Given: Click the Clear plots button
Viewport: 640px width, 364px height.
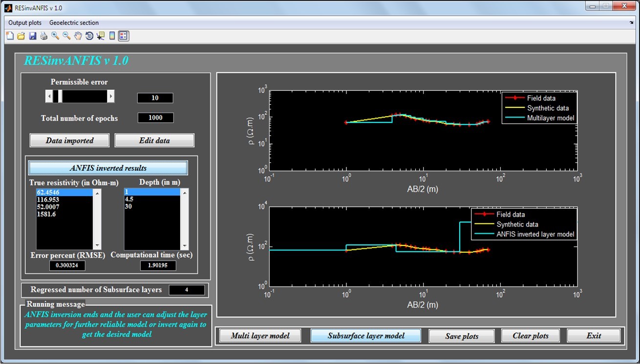Looking at the screenshot, I should (x=530, y=335).
